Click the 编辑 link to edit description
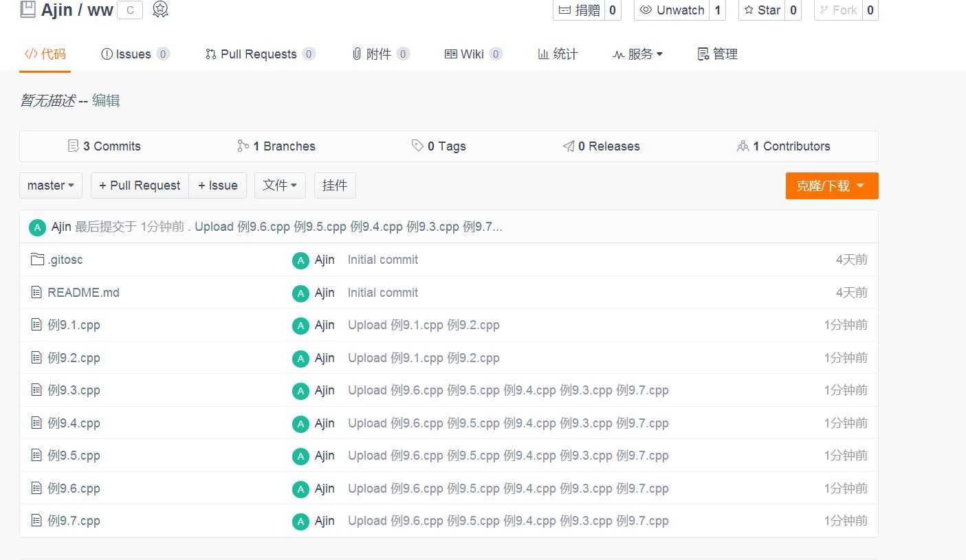Viewport: 966px width, 560px height. pos(107,100)
